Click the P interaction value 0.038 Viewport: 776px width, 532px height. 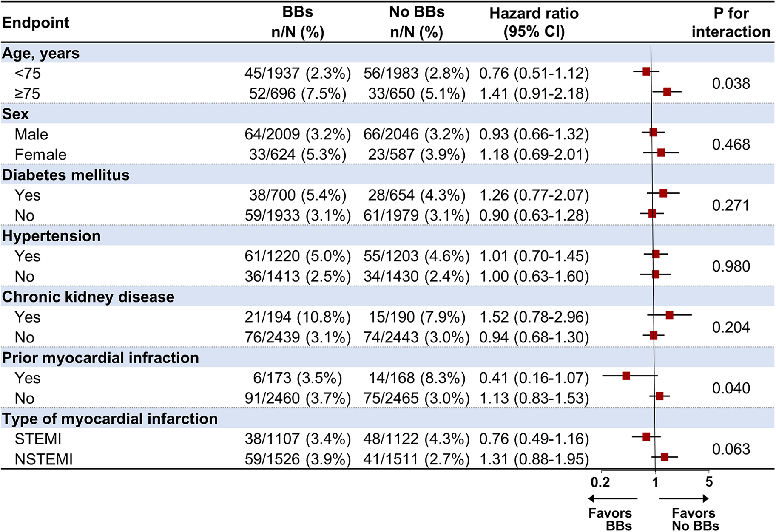[731, 84]
